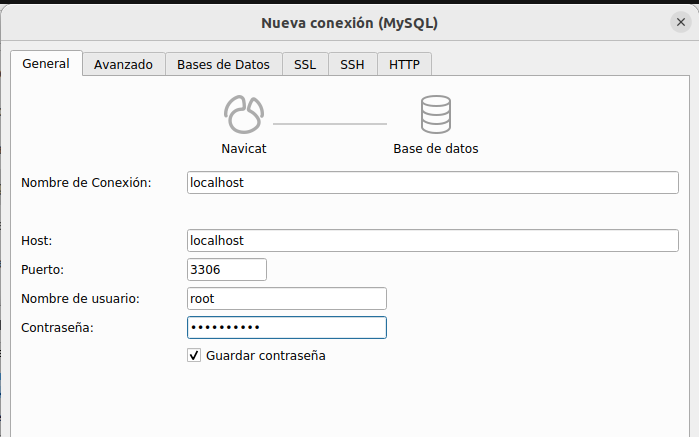
Task: Click the 'Base de datos' caption text
Action: coord(435,149)
